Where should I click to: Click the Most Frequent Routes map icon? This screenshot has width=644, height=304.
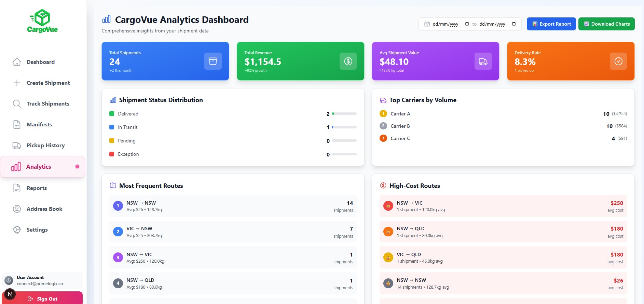tap(113, 185)
